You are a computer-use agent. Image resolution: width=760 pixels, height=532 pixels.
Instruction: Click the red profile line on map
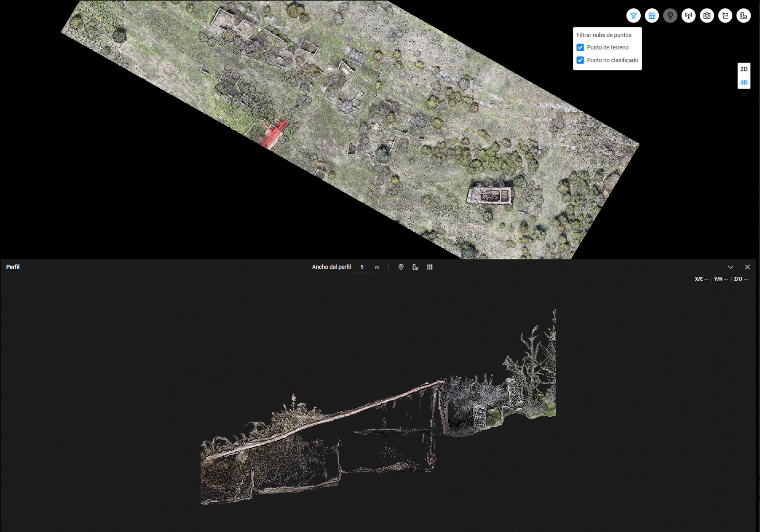tap(275, 133)
